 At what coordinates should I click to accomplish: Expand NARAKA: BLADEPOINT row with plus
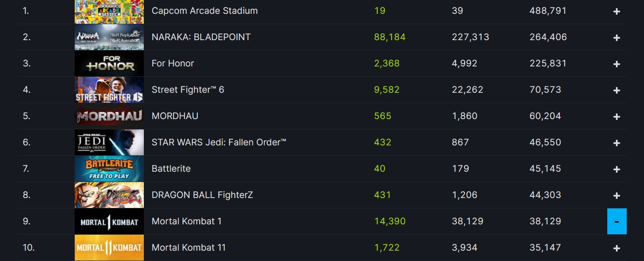616,38
